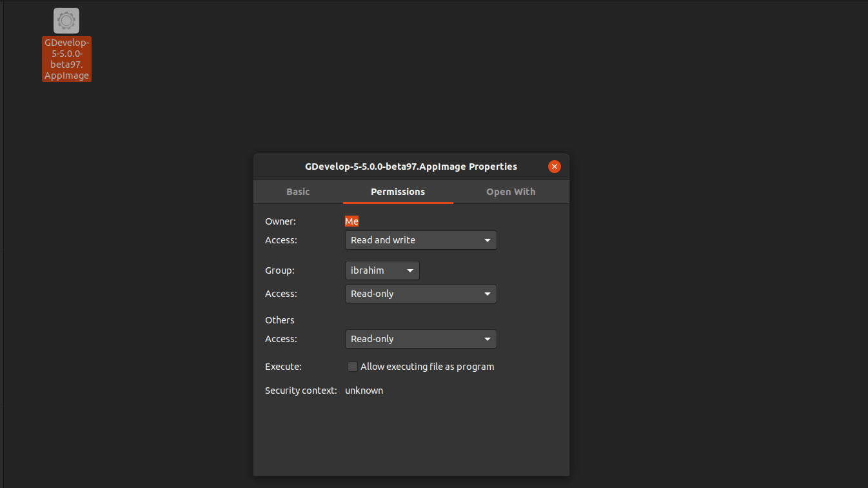Expand the Group access Read-only dropdown
Image resolution: width=868 pixels, height=488 pixels.
tap(421, 294)
